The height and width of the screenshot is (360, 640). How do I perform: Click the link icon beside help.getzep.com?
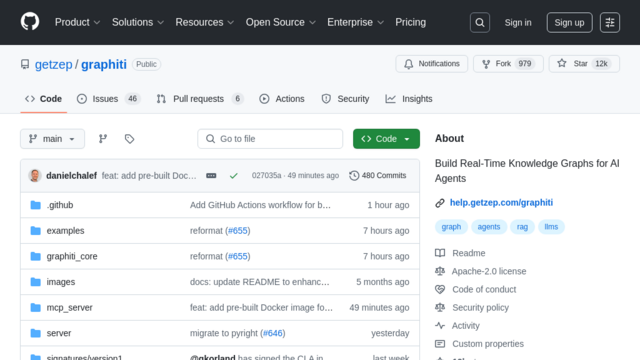[440, 203]
